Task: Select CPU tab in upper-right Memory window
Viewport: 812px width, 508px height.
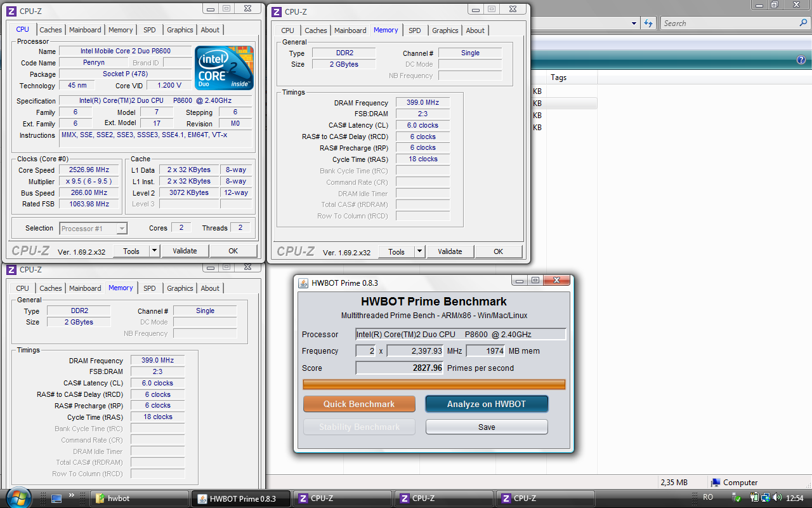Action: pos(287,30)
